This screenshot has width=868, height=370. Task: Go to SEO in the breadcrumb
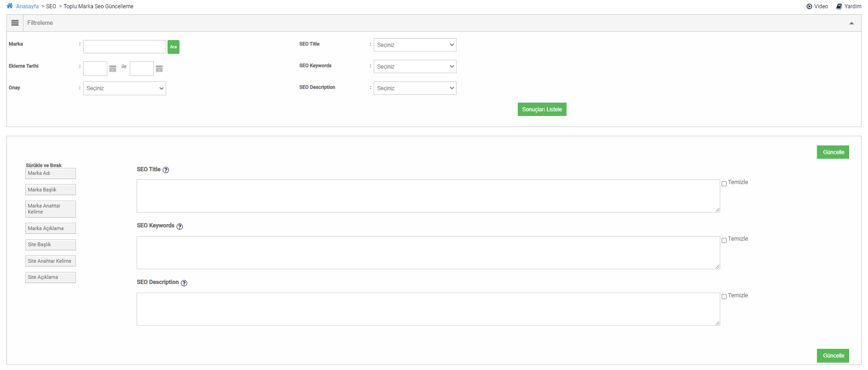point(51,6)
